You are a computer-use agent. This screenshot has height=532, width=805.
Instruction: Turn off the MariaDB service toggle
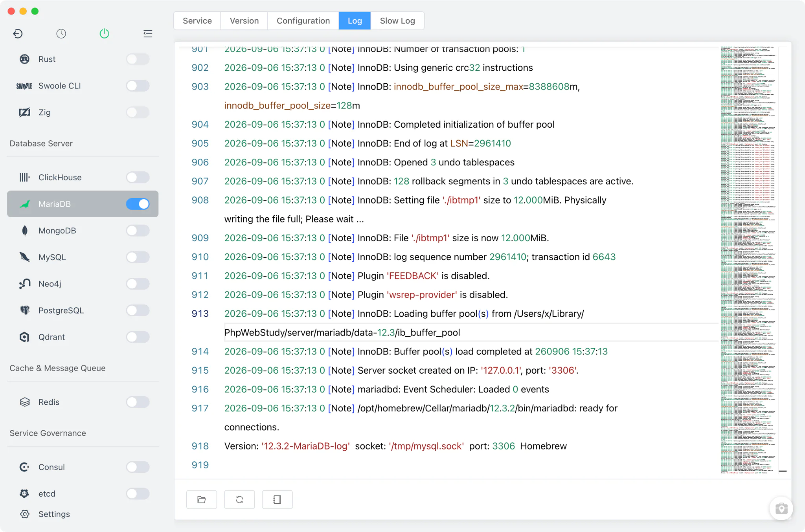coord(138,204)
